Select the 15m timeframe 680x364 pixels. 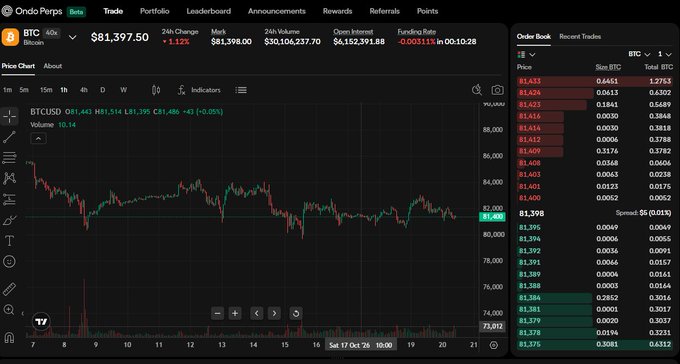pyautogui.click(x=46, y=90)
